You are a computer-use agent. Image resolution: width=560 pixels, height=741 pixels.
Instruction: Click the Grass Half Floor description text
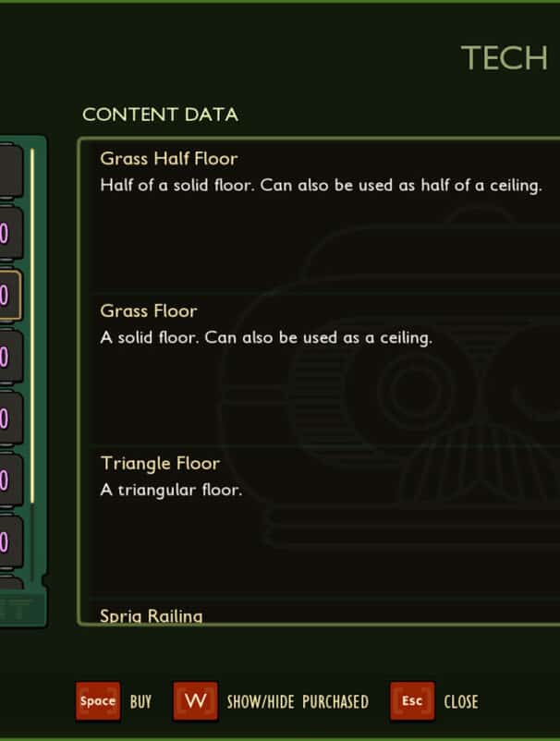pos(320,186)
